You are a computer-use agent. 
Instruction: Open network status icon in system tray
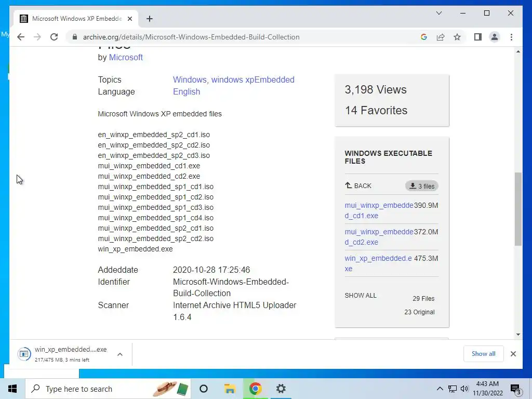(453, 389)
